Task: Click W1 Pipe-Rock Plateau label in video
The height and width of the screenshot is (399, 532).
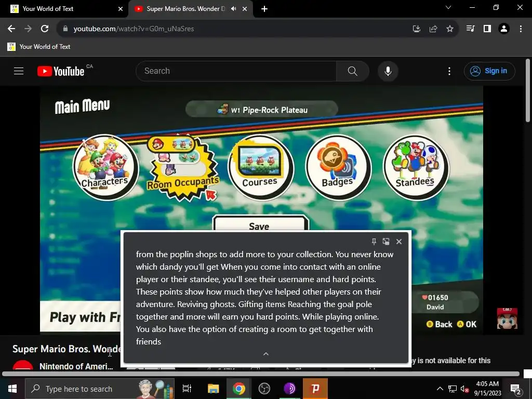Action: coord(262,109)
